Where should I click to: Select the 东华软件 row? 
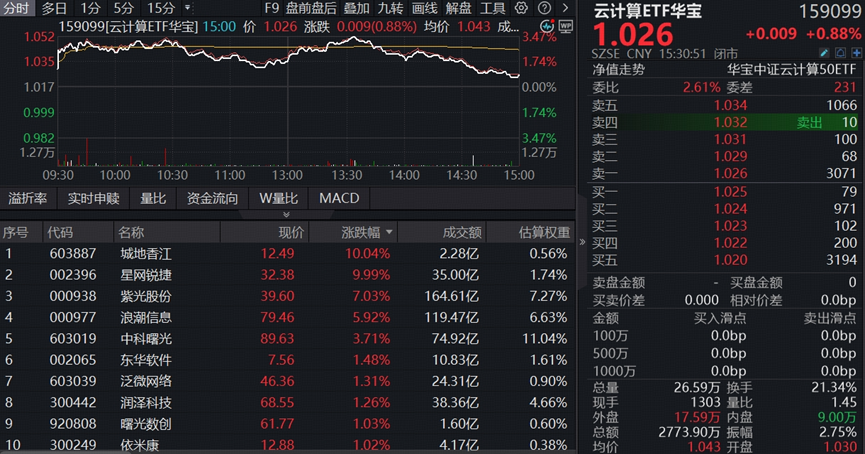(x=287, y=360)
